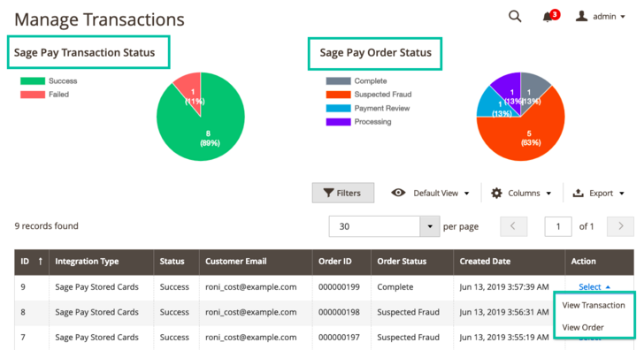Choose View Order from action menu
Screen dimensions: 644x350
tap(583, 327)
